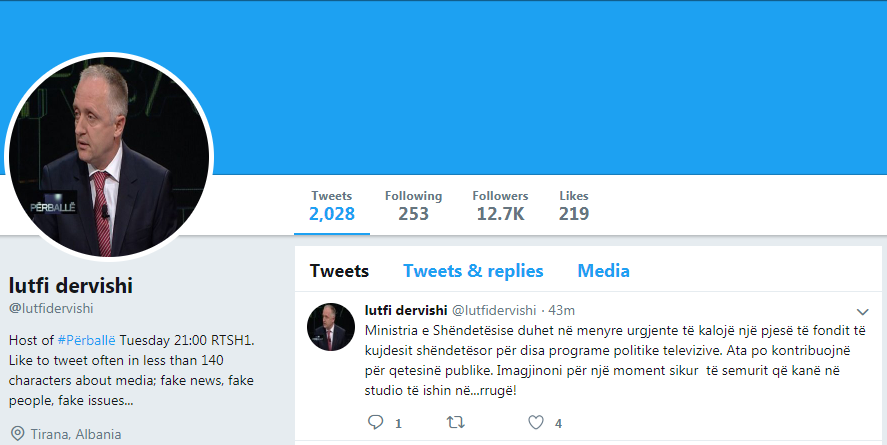
Task: Click the retweet icon under the tweet
Action: tap(455, 423)
